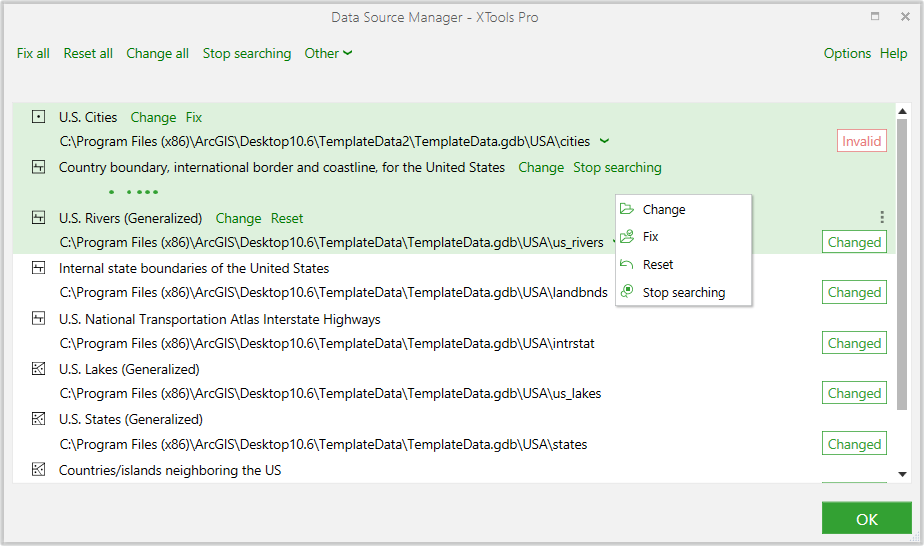
Task: Click the OK button
Action: pyautogui.click(x=866, y=518)
